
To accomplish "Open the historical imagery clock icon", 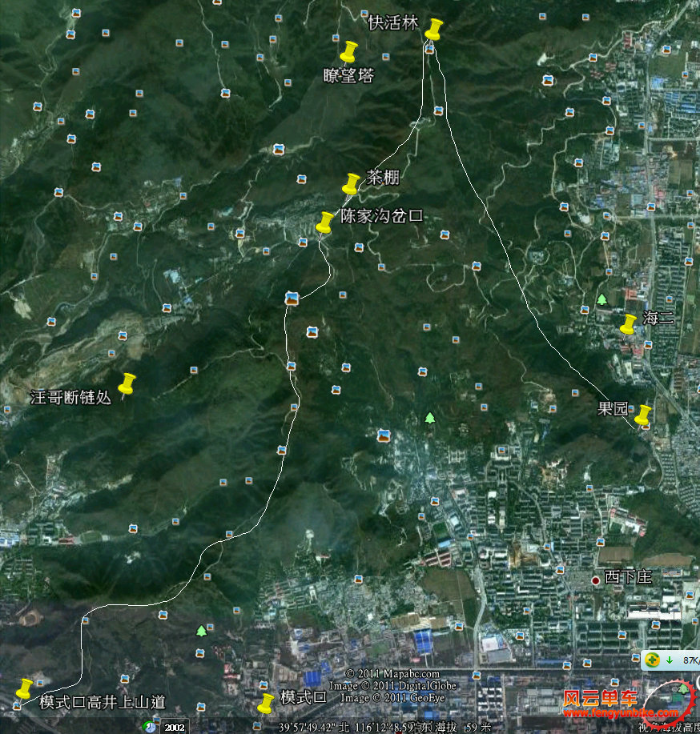I will click(150, 727).
